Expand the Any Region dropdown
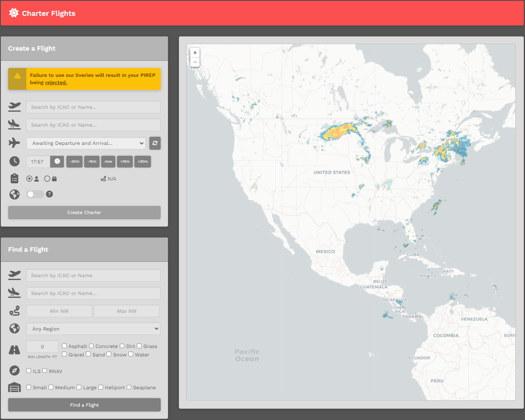 point(93,329)
